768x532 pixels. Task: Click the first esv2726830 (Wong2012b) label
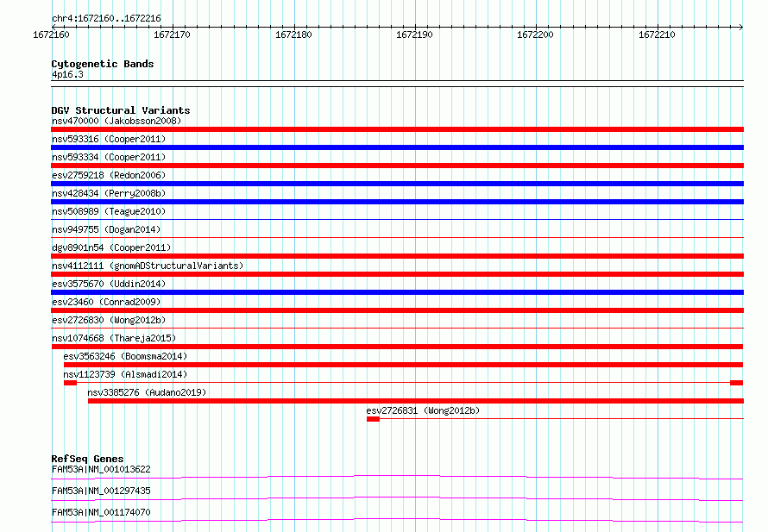tap(109, 320)
